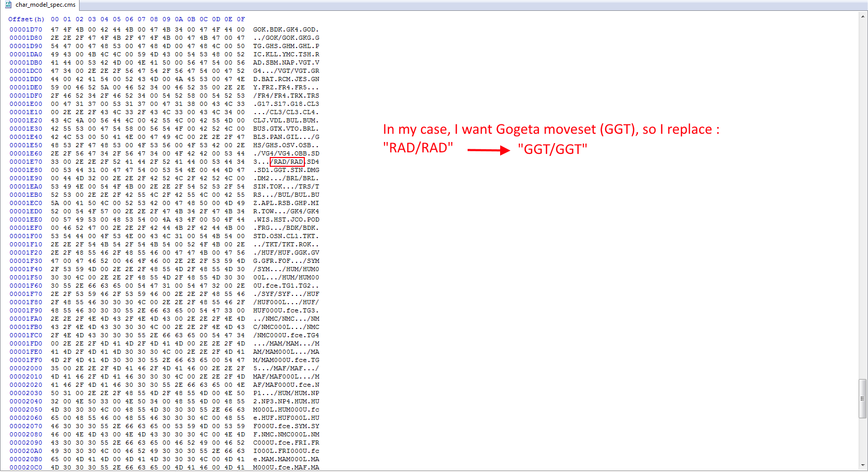Select offset row 00001E70
The height and width of the screenshot is (472, 868).
pyautogui.click(x=26, y=162)
